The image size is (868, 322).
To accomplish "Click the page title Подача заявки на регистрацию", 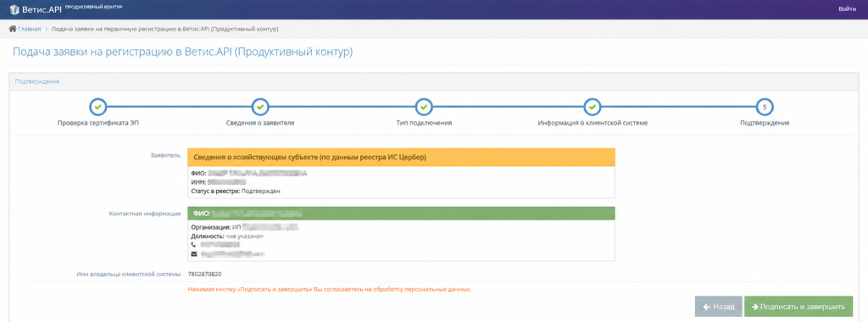I will click(x=182, y=52).
